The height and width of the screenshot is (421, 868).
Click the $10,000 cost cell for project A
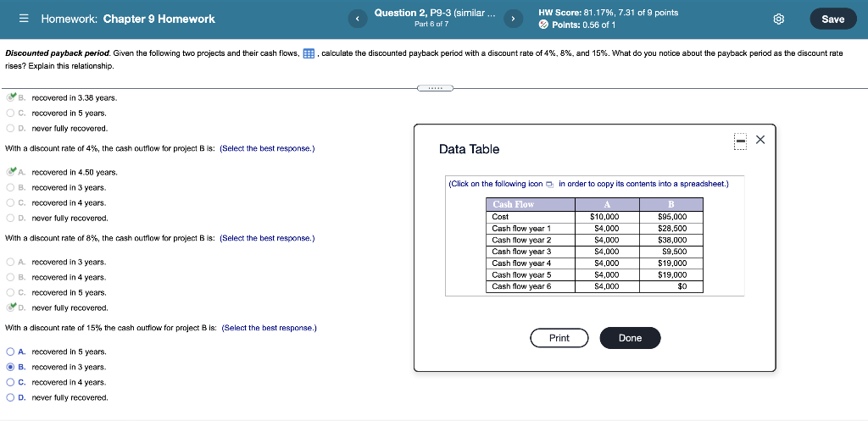click(607, 217)
